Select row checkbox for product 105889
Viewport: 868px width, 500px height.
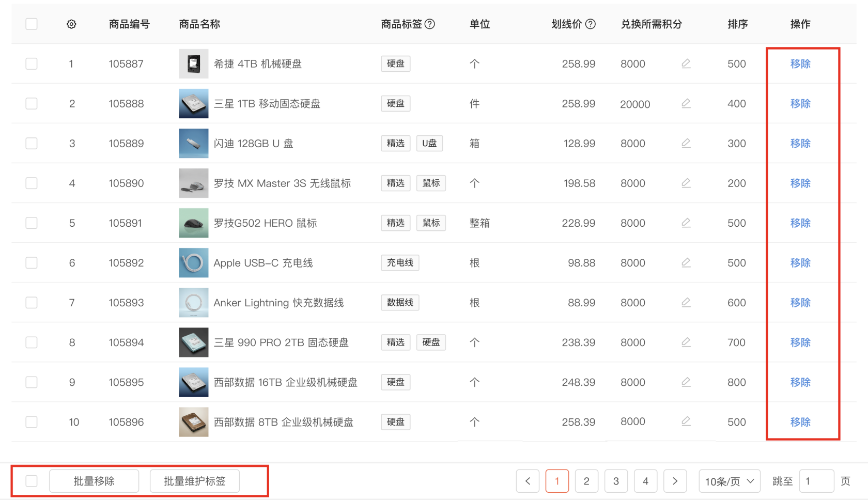tap(32, 143)
